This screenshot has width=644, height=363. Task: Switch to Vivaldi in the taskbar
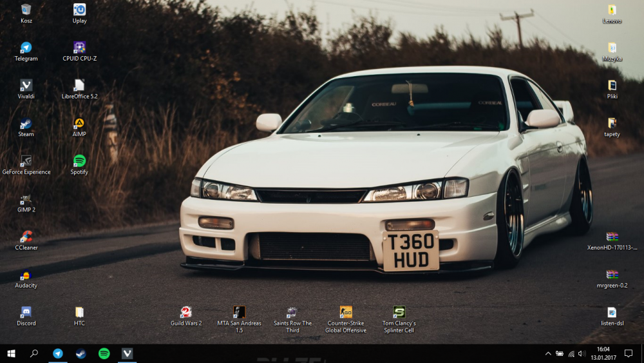tap(128, 353)
